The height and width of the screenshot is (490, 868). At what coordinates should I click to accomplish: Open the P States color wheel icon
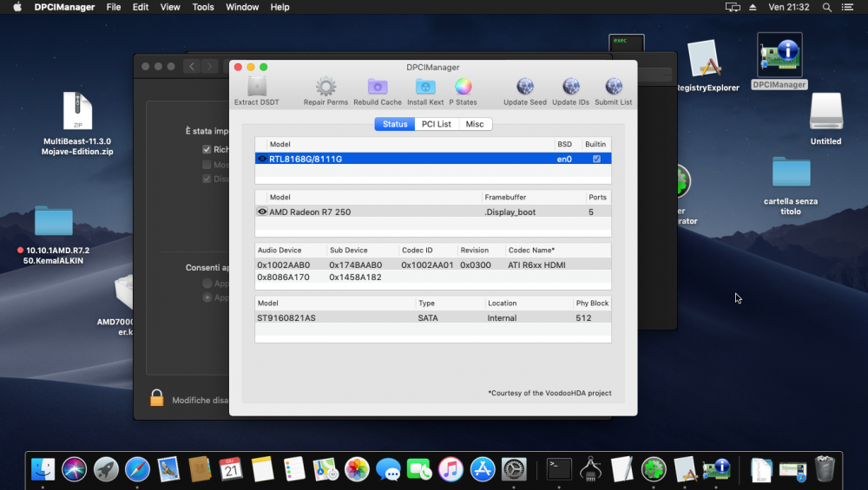463,87
